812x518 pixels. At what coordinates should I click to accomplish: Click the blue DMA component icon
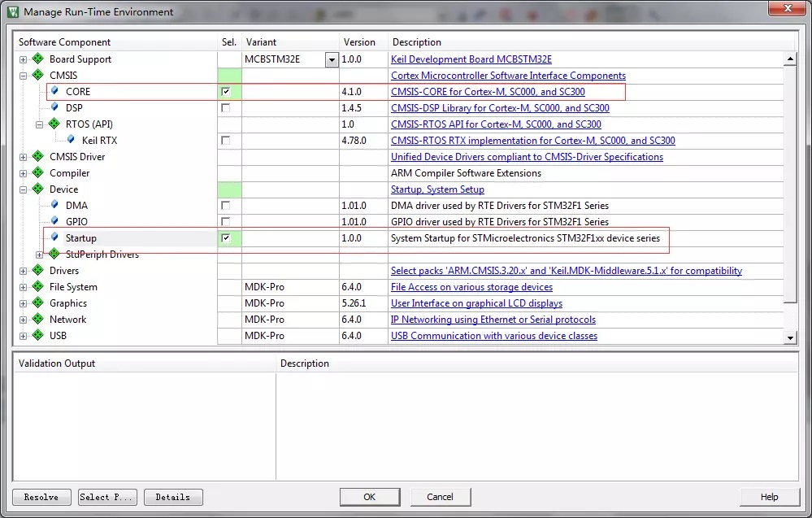[54, 205]
